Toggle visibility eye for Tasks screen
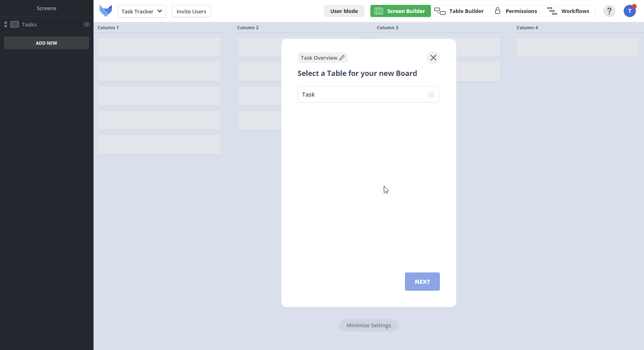 pos(87,24)
